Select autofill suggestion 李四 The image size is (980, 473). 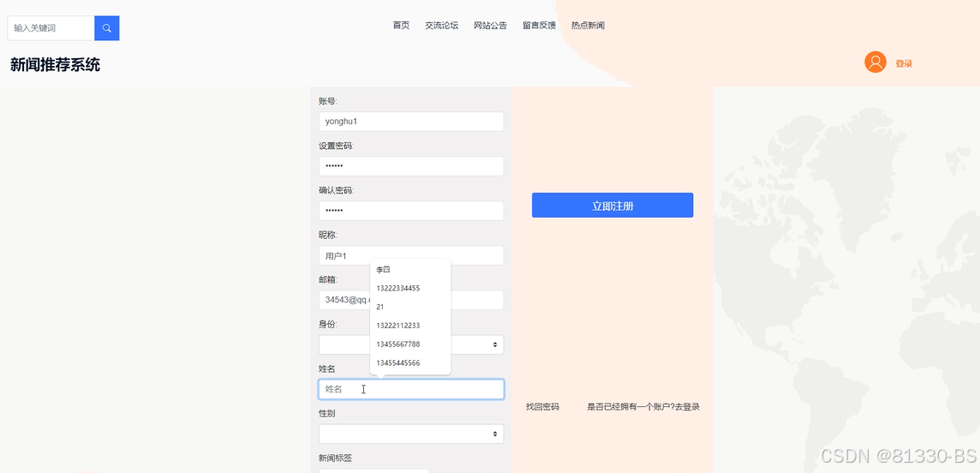point(410,270)
